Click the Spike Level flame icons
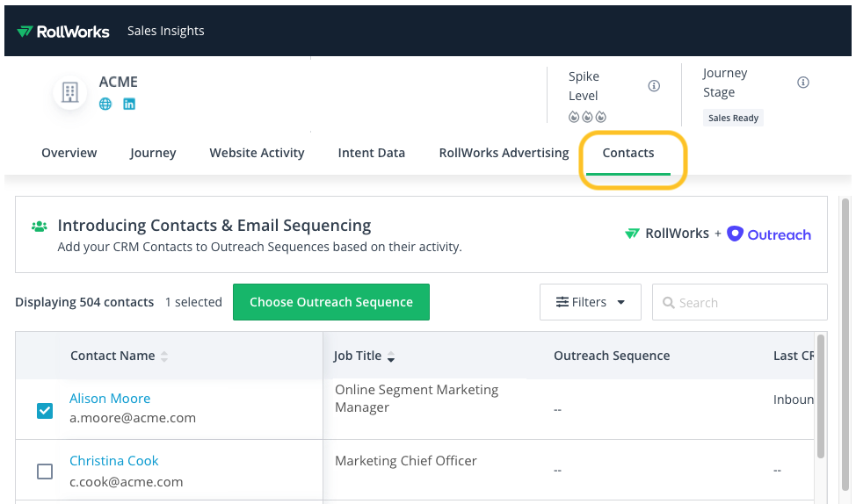The image size is (856, 504). [588, 117]
